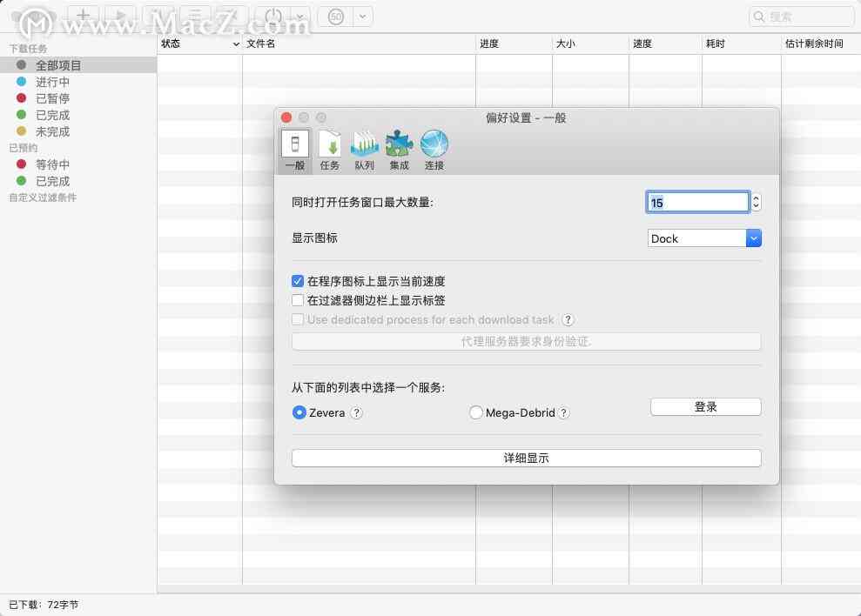Expand the 状态 column sort chevron
This screenshot has height=616, width=861.
pos(236,44)
